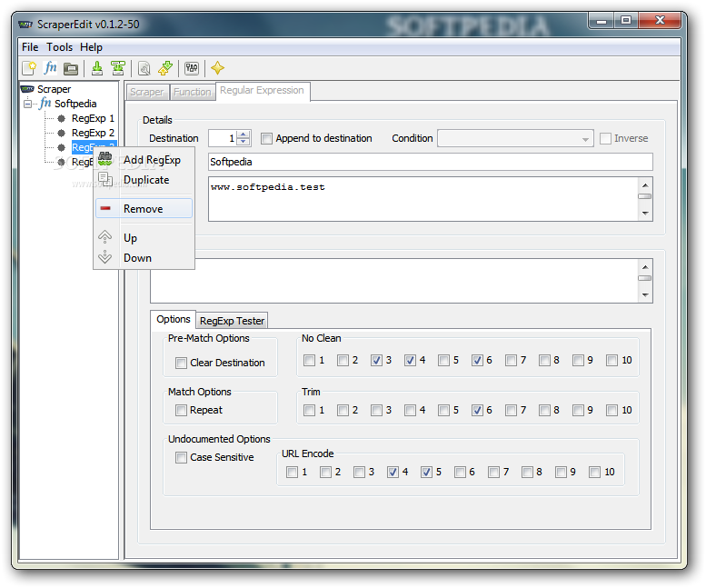Select the Options tab
Screen dimensions: 706x588
[174, 319]
